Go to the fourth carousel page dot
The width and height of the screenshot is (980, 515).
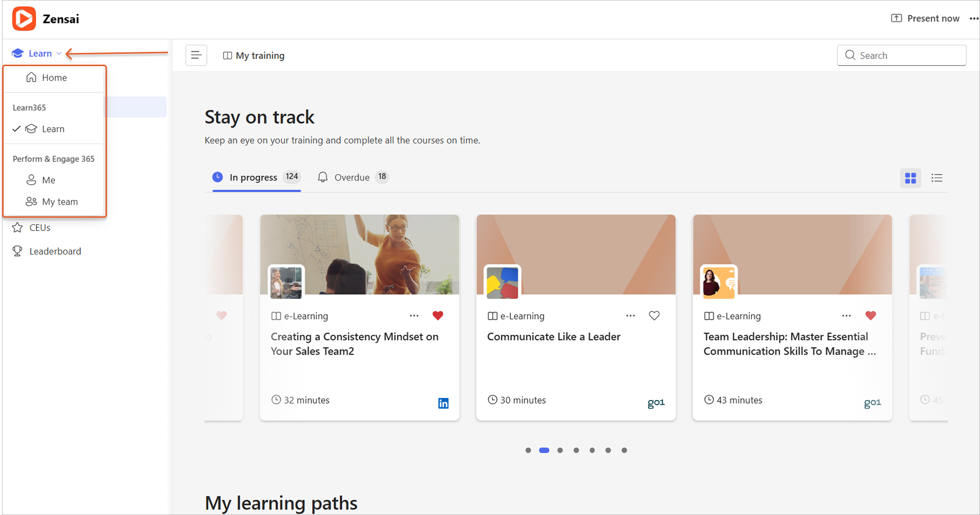pos(576,450)
